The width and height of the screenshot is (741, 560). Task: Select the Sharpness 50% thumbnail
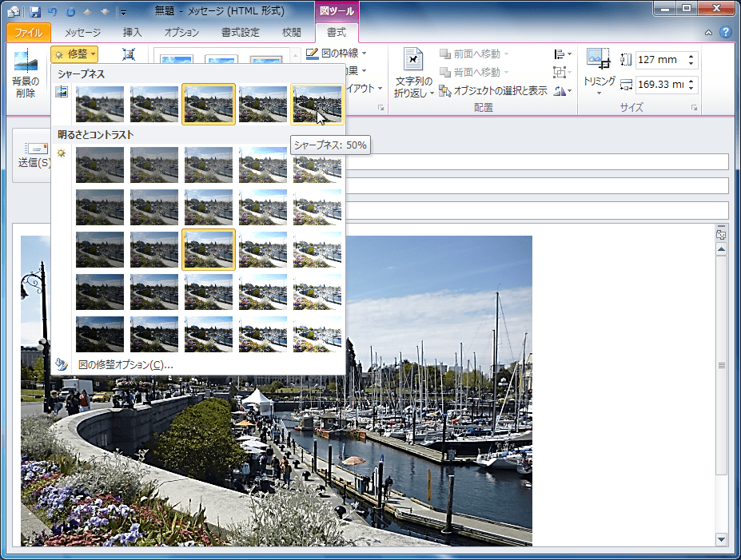coord(317,105)
